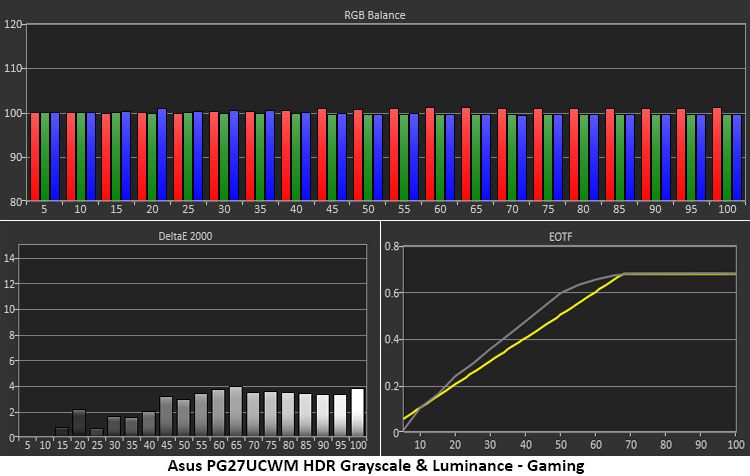Click the 6 y-axis label in DeltaE 2000
The width and height of the screenshot is (750, 476).
[x=12, y=361]
